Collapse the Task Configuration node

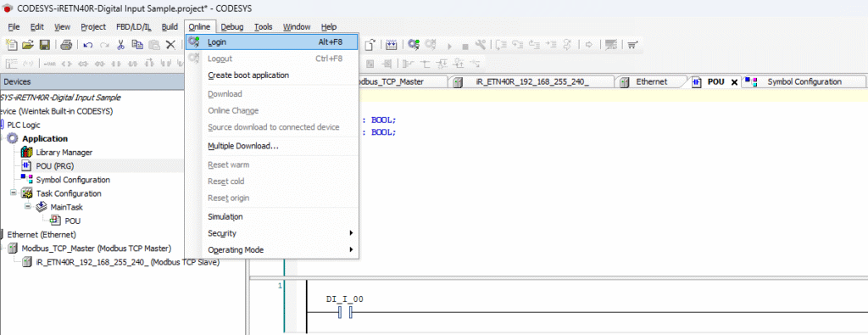(14, 193)
